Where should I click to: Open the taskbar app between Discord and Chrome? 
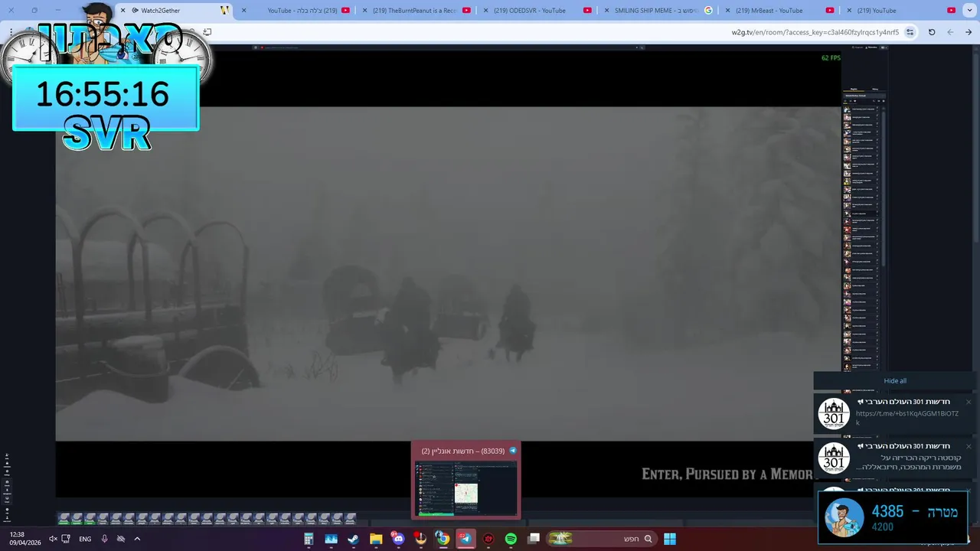(420, 539)
